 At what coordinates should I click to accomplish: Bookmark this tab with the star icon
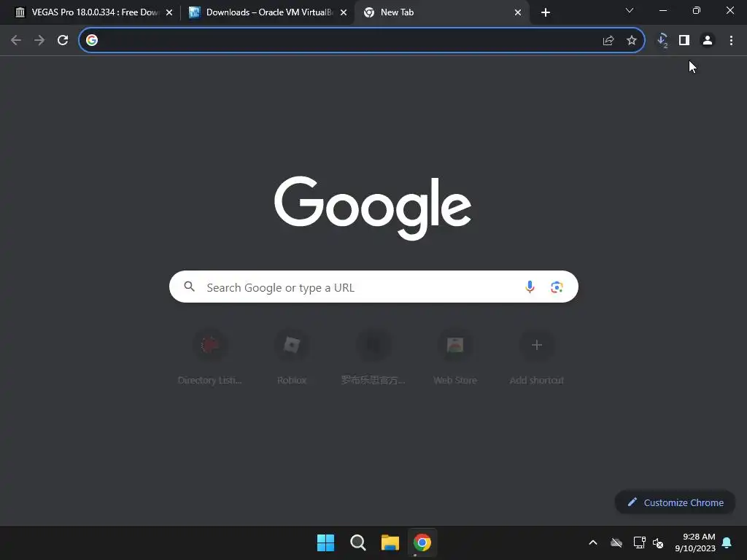[632, 41]
